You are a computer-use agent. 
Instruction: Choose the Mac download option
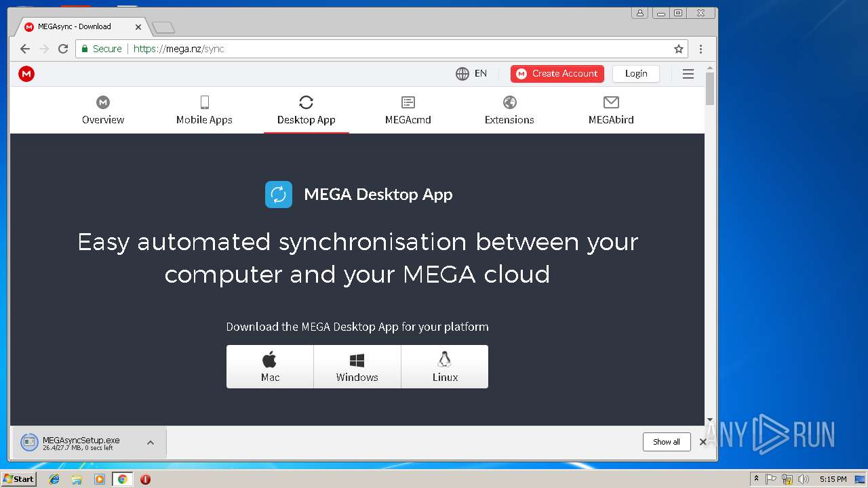[x=270, y=367]
